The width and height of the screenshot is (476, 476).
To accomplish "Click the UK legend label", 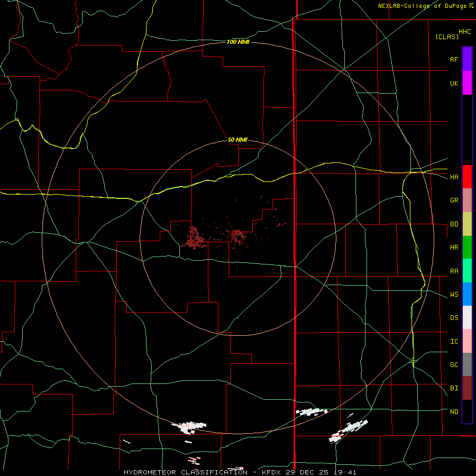I will coord(454,83).
